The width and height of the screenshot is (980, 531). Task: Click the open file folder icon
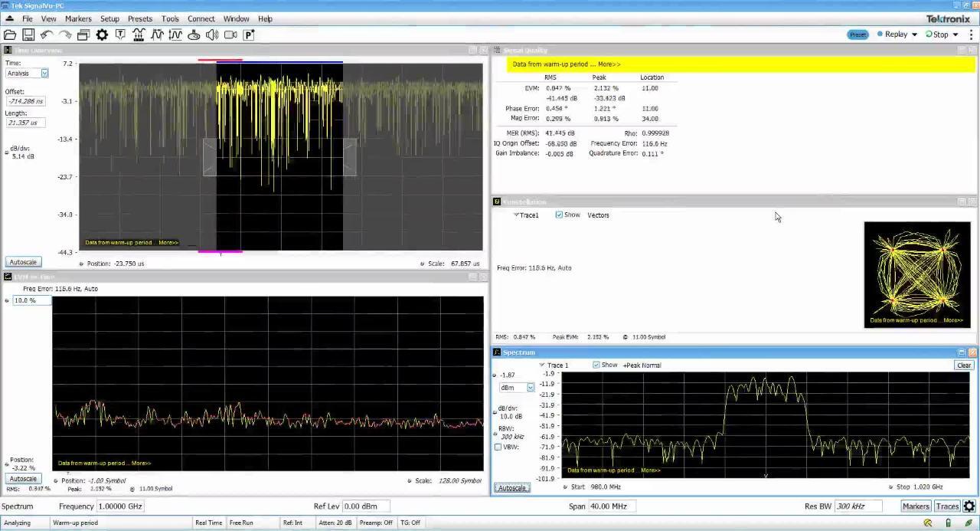10,34
